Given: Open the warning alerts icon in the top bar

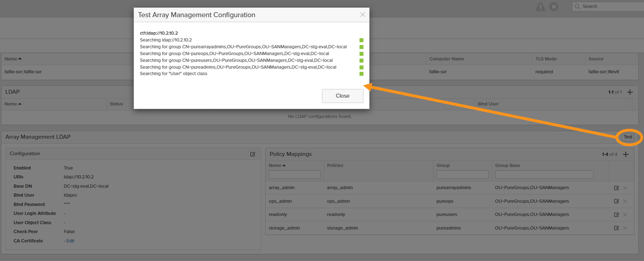Looking at the screenshot, I should (540, 7).
